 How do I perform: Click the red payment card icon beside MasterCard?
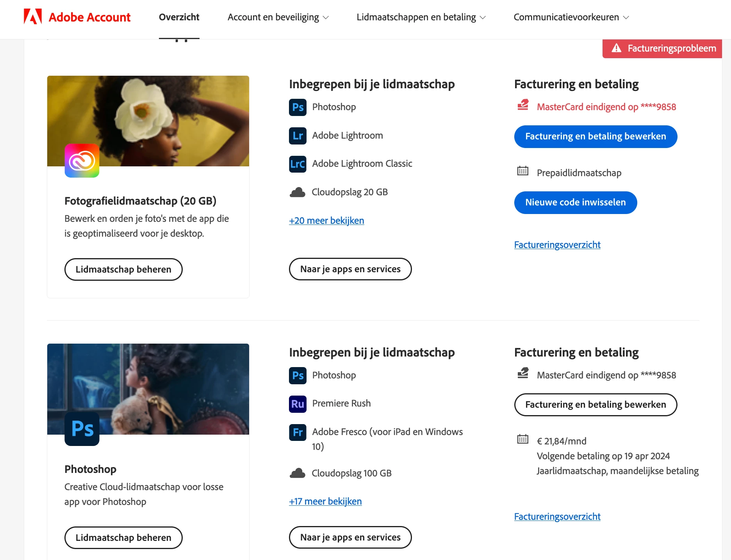coord(523,105)
